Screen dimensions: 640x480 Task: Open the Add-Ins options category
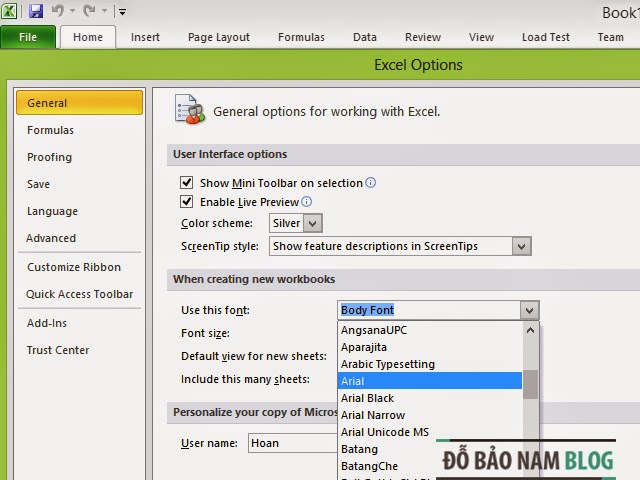pyautogui.click(x=80, y=323)
